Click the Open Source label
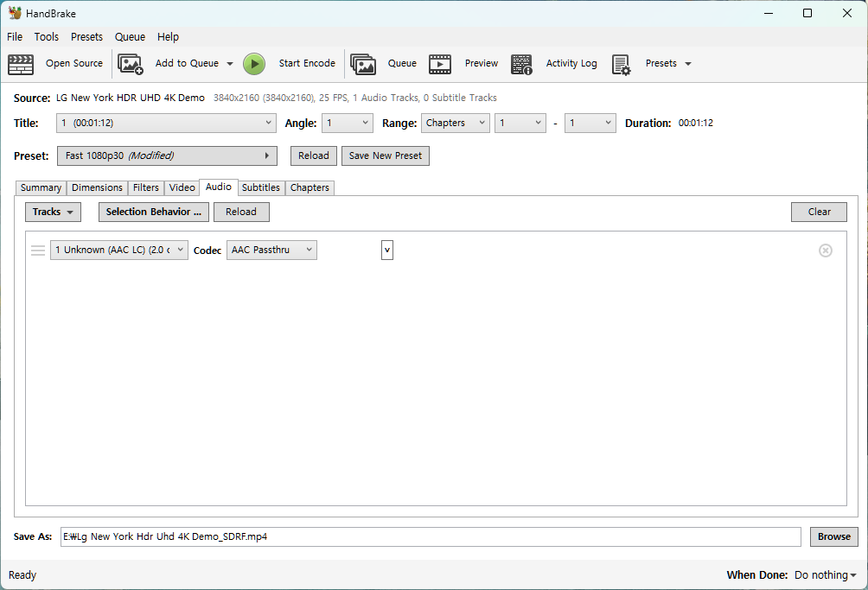868x590 pixels. click(74, 64)
